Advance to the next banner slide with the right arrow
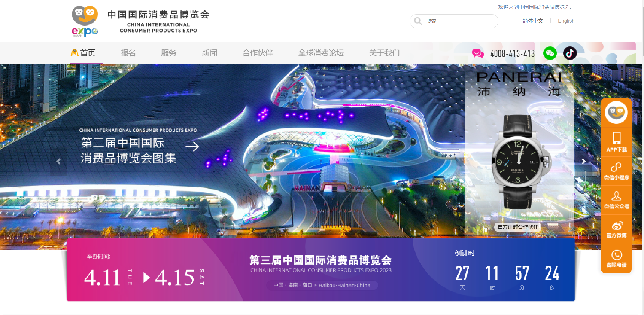Viewport: 644px width, 315px height. (x=583, y=162)
